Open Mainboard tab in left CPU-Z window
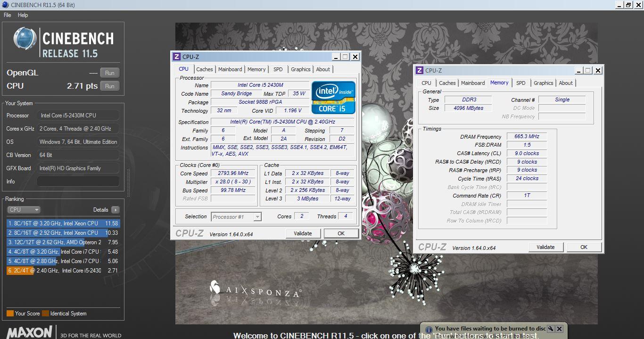The image size is (644, 339). (230, 69)
